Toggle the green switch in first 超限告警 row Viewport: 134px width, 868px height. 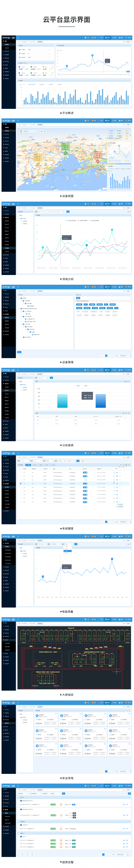click(53, 804)
